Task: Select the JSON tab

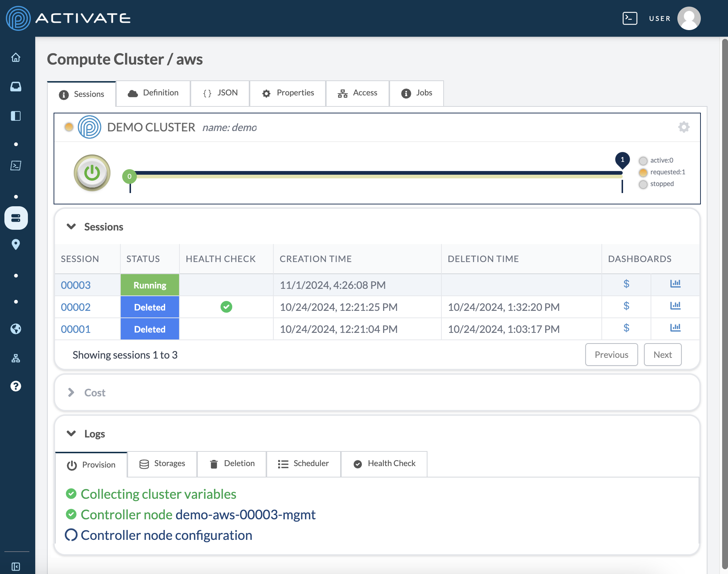Action: pos(219,92)
